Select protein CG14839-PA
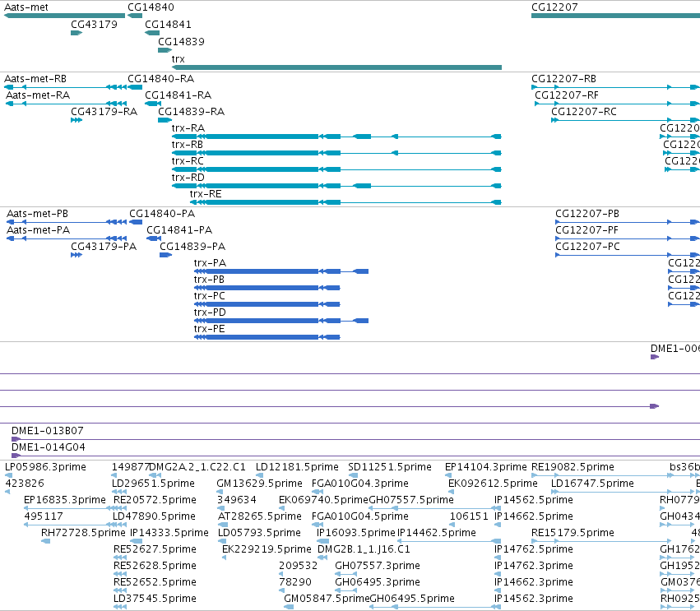700x611 pixels. pos(165,255)
